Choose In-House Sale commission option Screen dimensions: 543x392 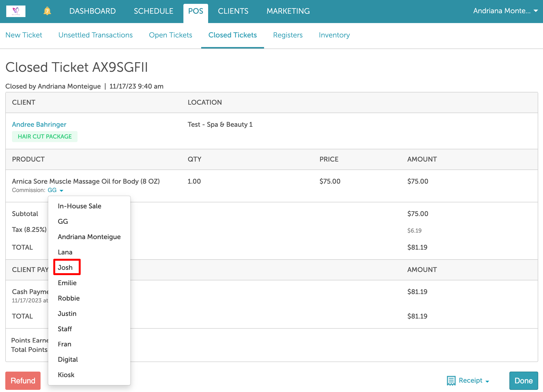tap(79, 206)
